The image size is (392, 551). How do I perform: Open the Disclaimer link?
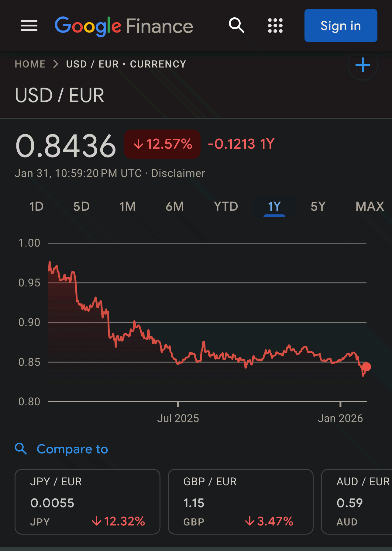[x=178, y=173]
